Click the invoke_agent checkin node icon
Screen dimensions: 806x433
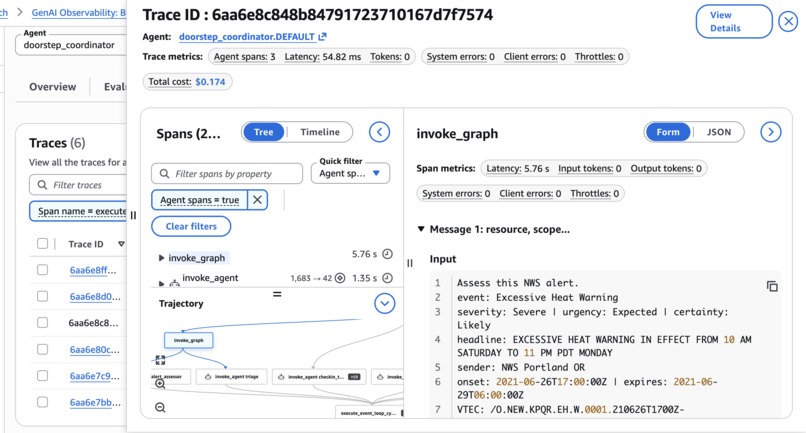(x=281, y=377)
